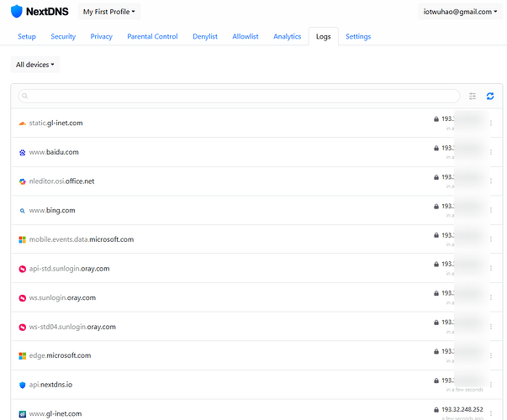Click the lock icon on the www.bing.com row

pyautogui.click(x=436, y=206)
